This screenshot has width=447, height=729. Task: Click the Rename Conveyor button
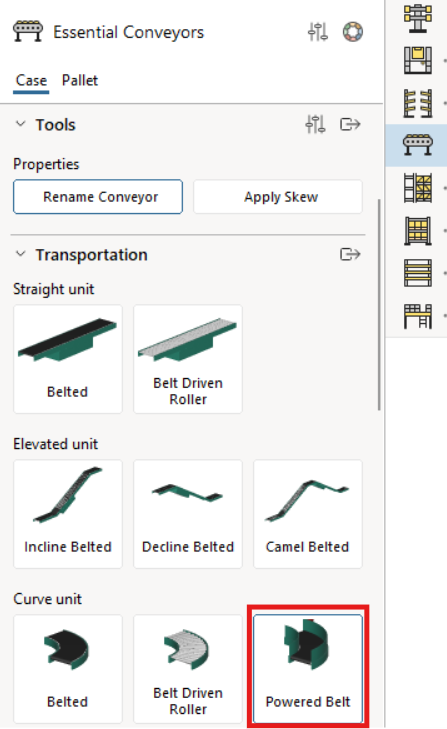tap(98, 197)
